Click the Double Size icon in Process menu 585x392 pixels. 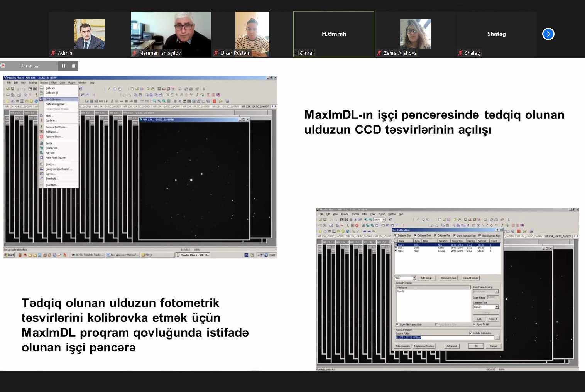point(42,148)
